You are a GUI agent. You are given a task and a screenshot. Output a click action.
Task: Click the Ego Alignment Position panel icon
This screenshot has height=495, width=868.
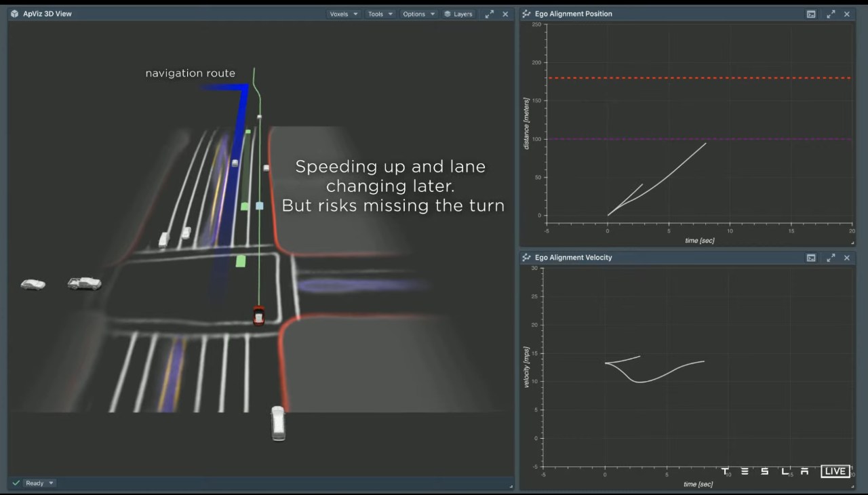pyautogui.click(x=526, y=14)
